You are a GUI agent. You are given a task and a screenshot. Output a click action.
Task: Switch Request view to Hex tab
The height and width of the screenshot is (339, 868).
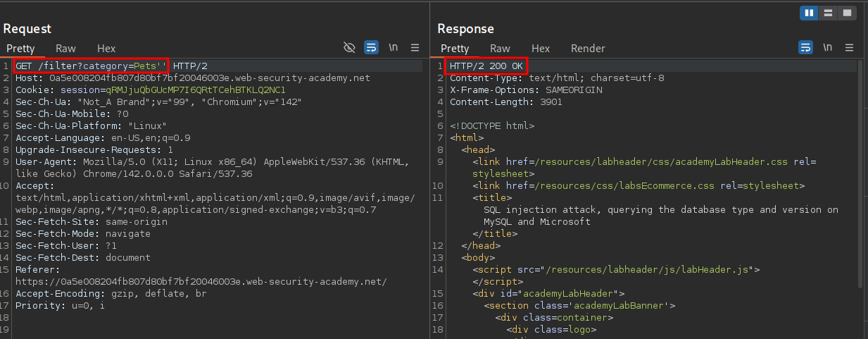(x=106, y=49)
